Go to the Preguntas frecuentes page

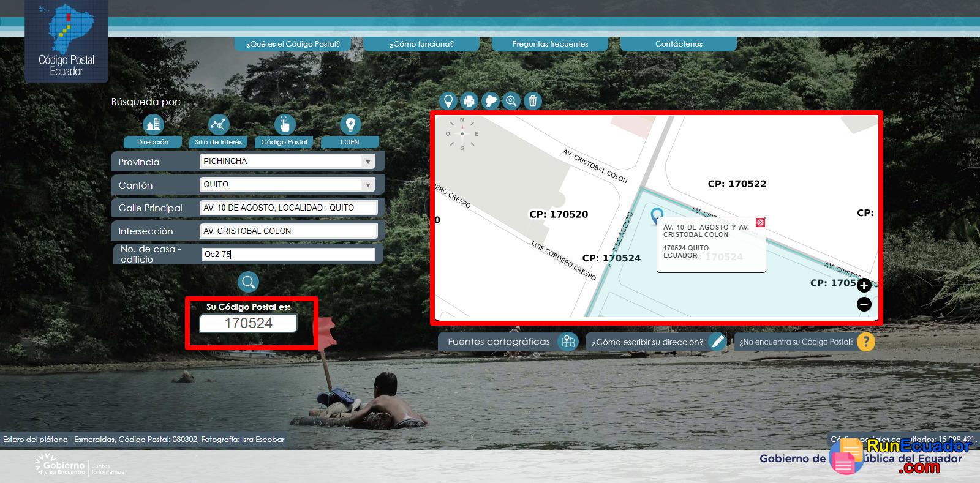pos(550,44)
